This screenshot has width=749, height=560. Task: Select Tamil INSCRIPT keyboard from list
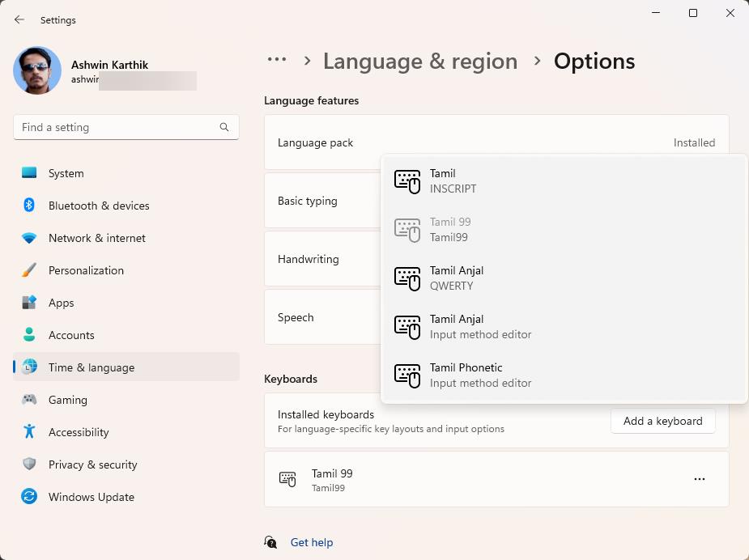pos(564,181)
